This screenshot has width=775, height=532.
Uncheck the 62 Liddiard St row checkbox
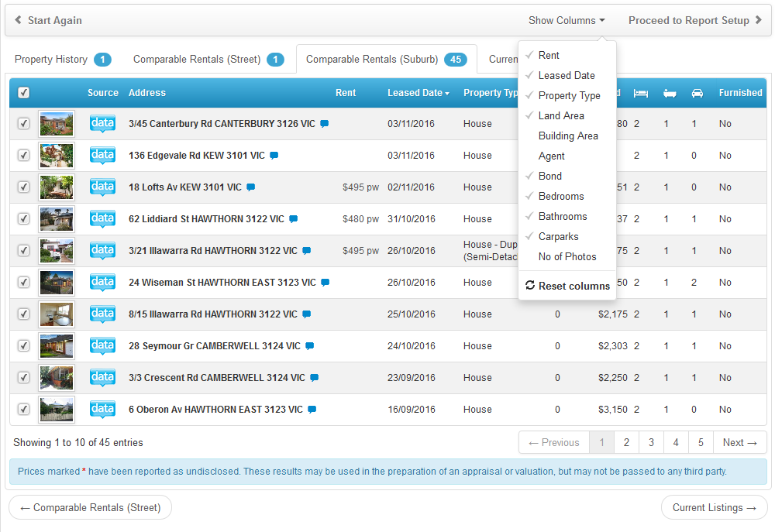point(24,219)
